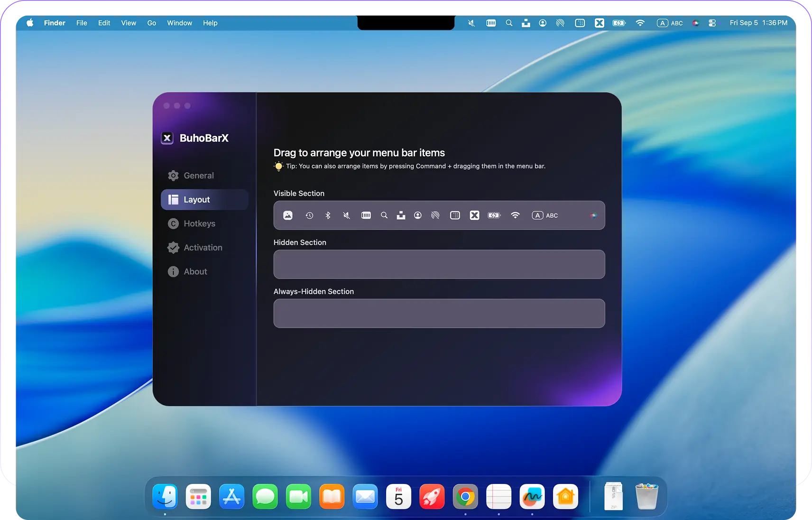The image size is (812, 520).
Task: Click the empty Always-Hidden Section drop area
Action: (x=439, y=314)
